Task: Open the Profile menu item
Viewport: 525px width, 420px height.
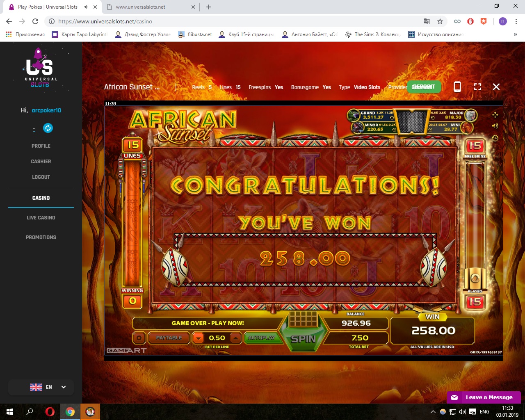Action: click(x=41, y=146)
